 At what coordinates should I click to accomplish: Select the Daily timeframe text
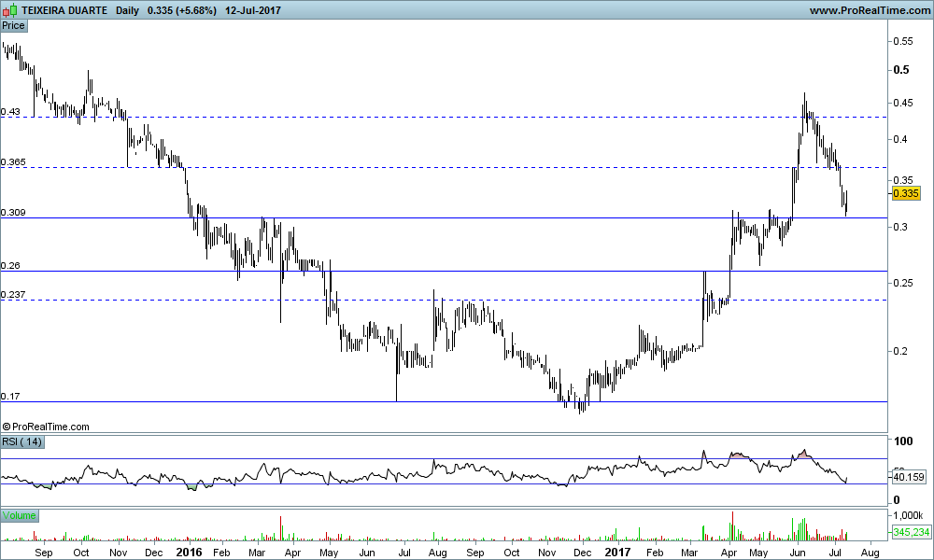[127, 10]
